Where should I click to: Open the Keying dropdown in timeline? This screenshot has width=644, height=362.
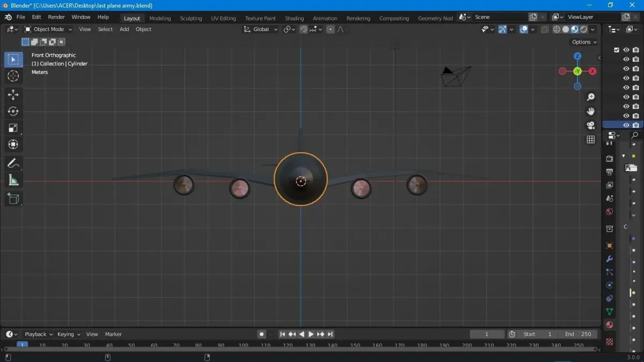[69, 334]
